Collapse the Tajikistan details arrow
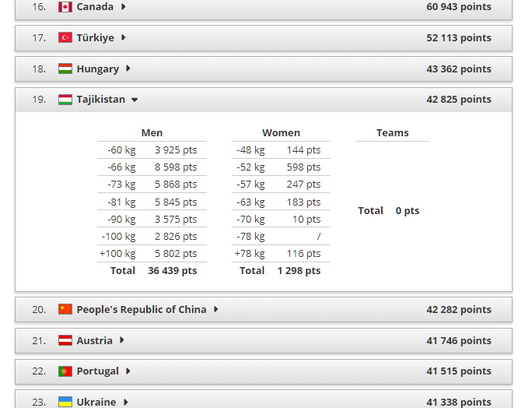Image resolution: width=532 pixels, height=408 pixels. point(135,100)
